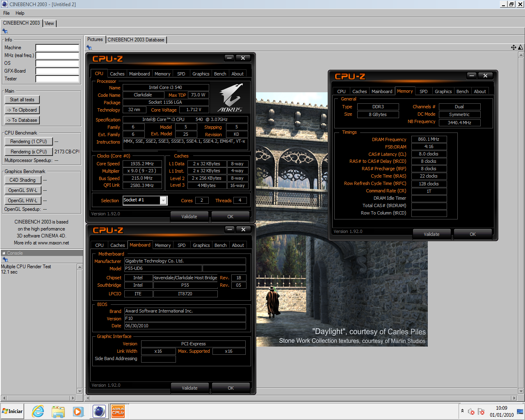
Task: Switch to CINEBENCH 2003 Database tab
Action: pyautogui.click(x=136, y=40)
